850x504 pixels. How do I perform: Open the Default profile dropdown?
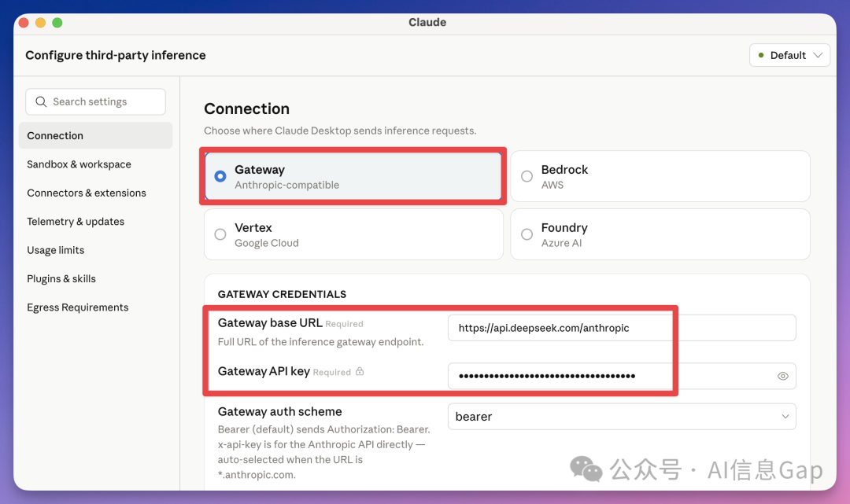(789, 55)
